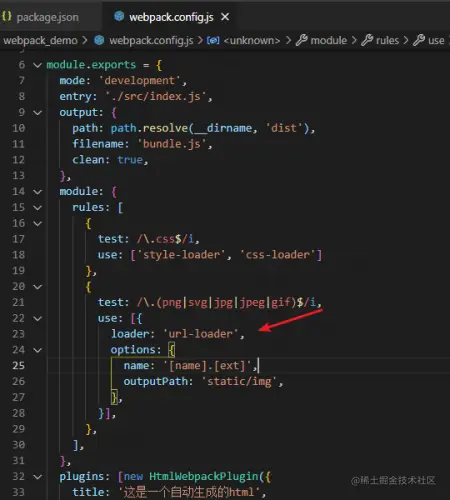Click the 'url-loader' string on line 23
This screenshot has height=500, width=450.
click(201, 334)
